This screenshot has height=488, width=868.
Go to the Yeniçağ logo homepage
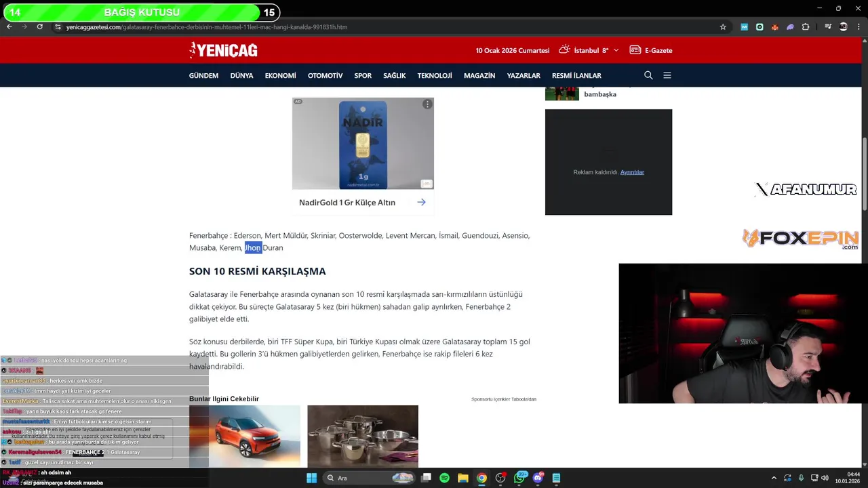coord(223,50)
